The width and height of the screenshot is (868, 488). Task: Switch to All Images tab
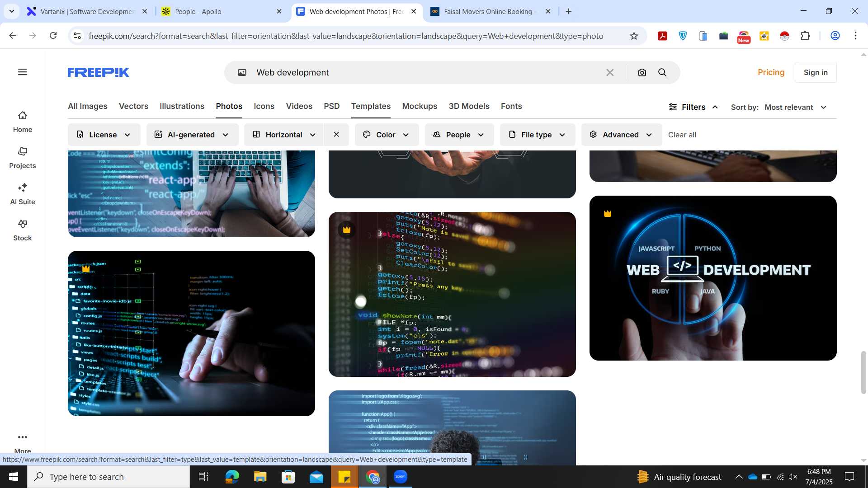(88, 106)
